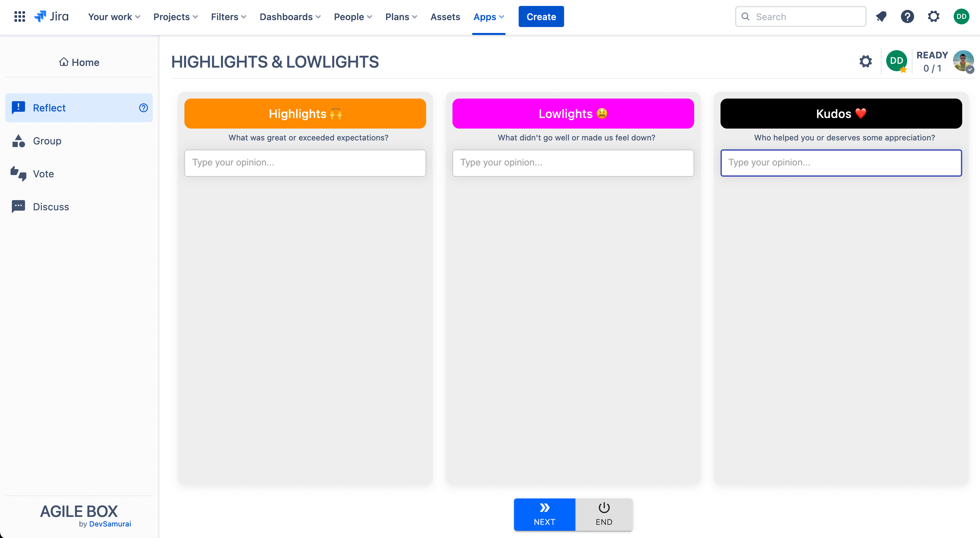The image size is (980, 538).
Task: Click the Home icon in sidebar
Action: point(63,62)
